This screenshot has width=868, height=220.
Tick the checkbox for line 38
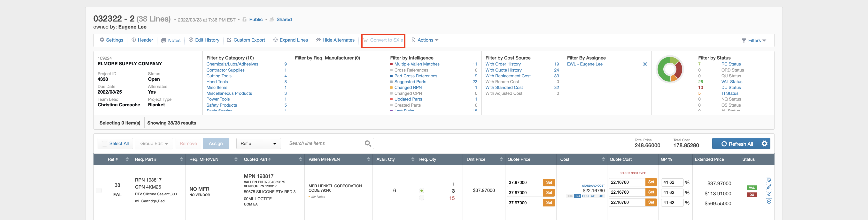99,191
